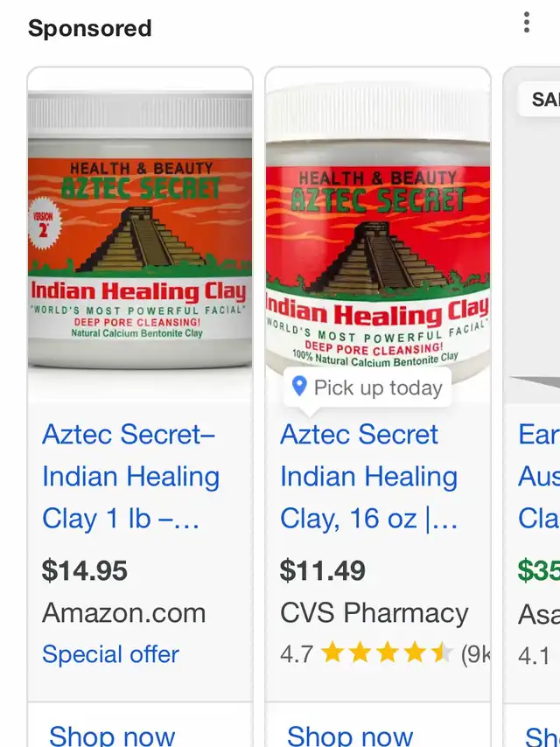The image size is (560, 747).
Task: Open the partially visible third product image
Action: 532,235
